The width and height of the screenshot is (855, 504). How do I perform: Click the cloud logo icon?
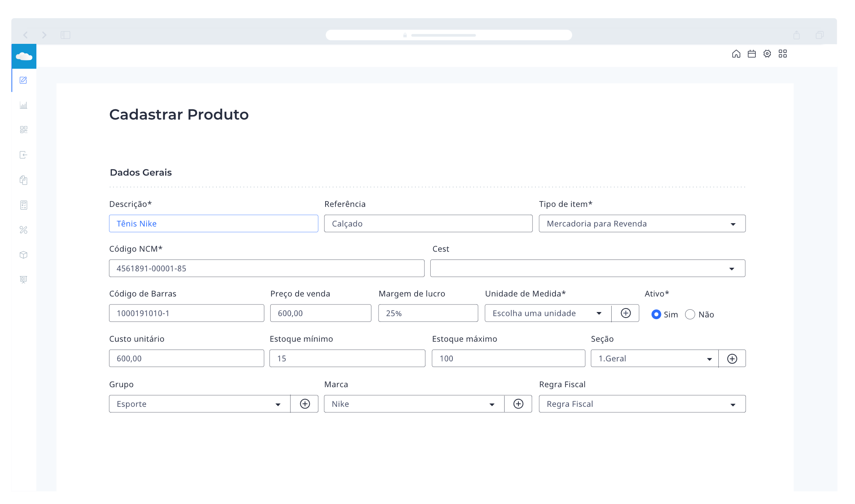tap(24, 56)
